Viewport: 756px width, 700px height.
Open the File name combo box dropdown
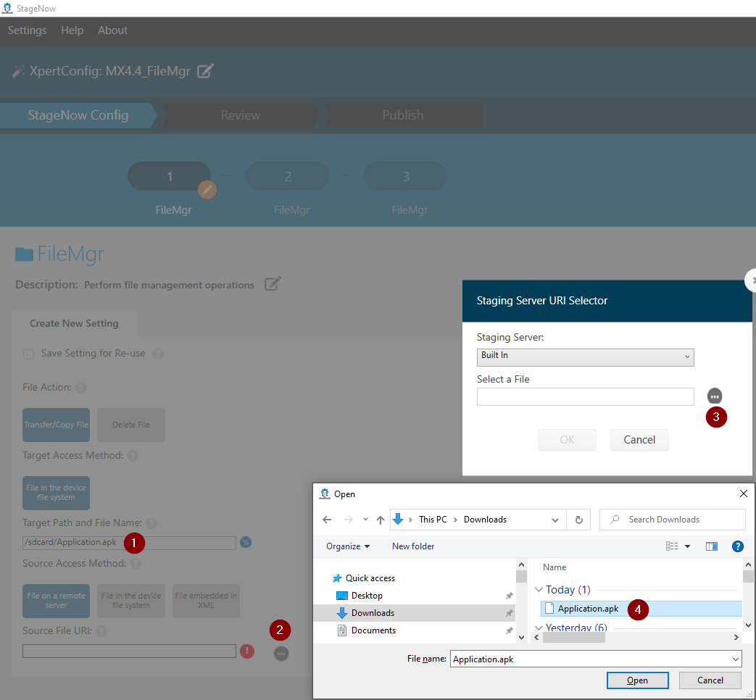coord(734,659)
